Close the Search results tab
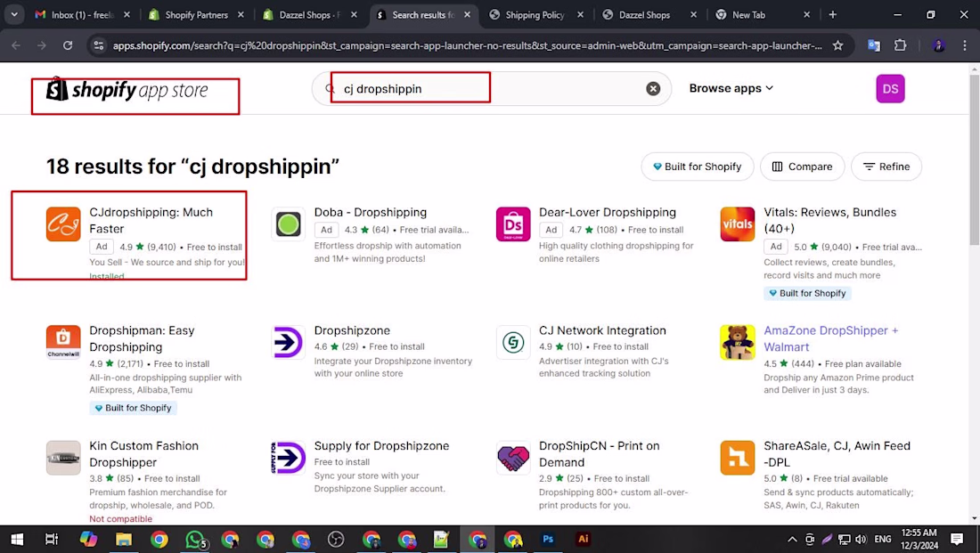This screenshot has height=553, width=980. [x=467, y=14]
